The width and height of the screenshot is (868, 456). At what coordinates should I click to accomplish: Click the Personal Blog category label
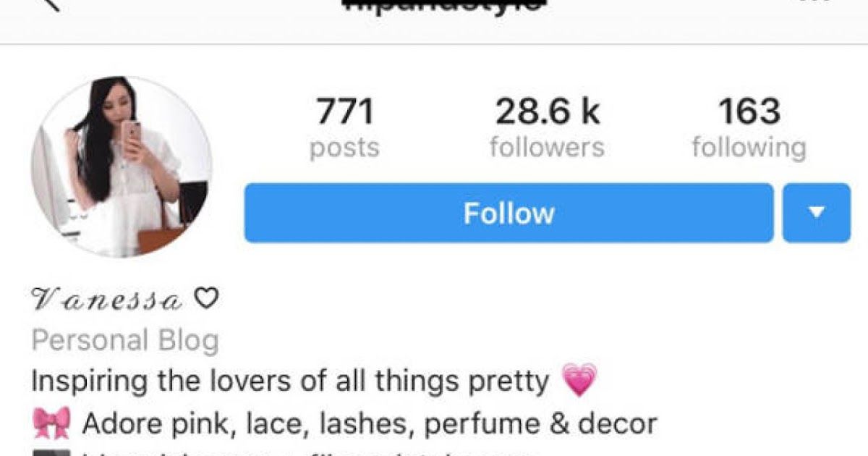(x=125, y=340)
